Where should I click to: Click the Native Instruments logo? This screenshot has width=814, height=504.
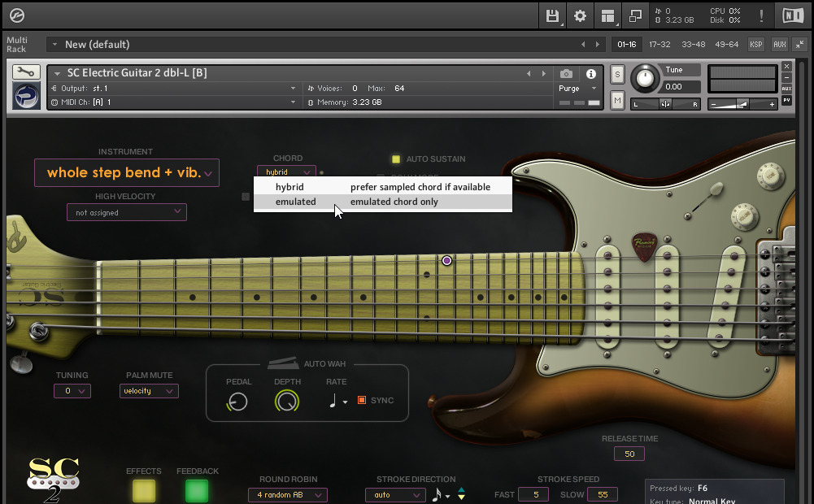pos(793,15)
